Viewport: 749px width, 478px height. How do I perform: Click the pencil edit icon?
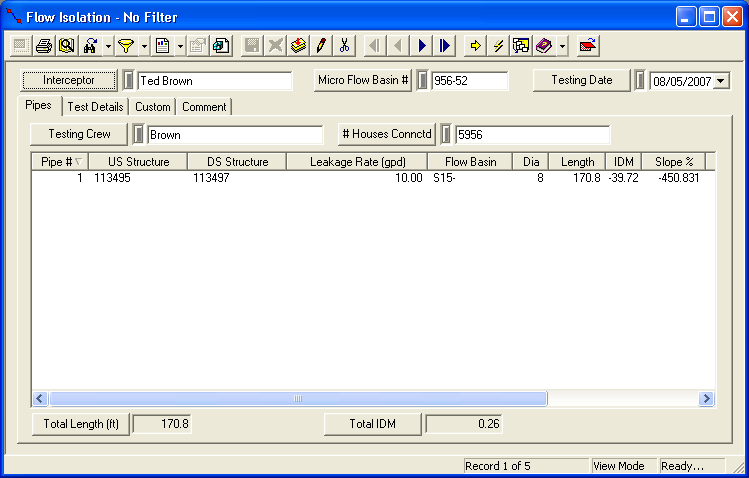(321, 46)
